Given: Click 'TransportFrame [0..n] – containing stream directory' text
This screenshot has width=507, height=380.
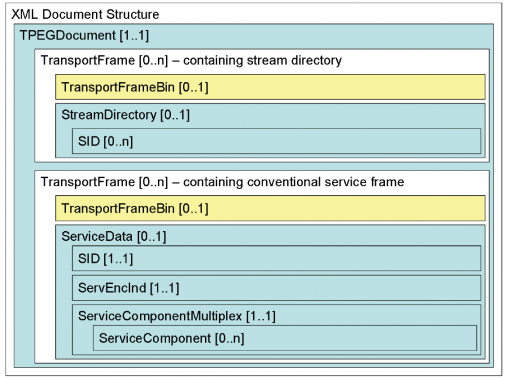Looking at the screenshot, I should click(x=191, y=61).
